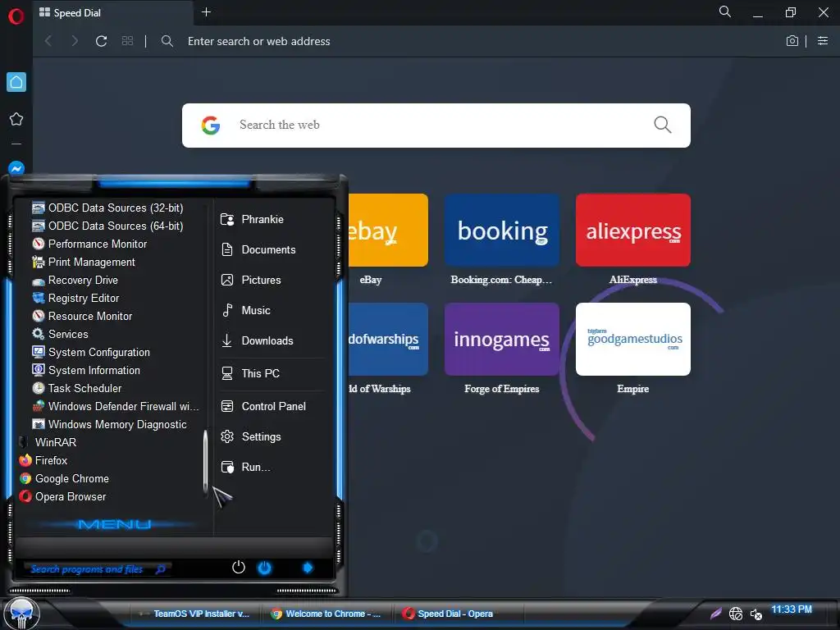This screenshot has height=630, width=840.
Task: Click the Google search magnifier icon
Action: click(663, 125)
